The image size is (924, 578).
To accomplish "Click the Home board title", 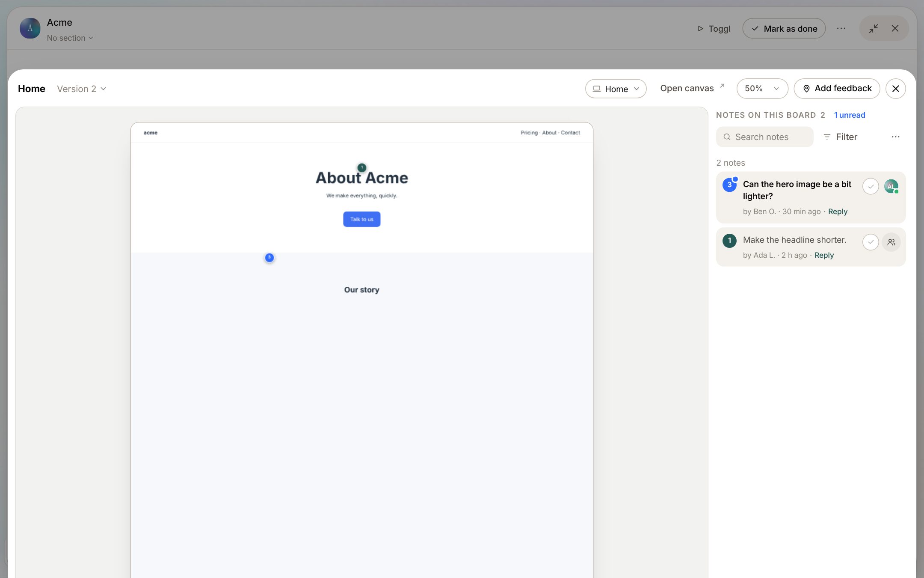I will [x=32, y=89].
